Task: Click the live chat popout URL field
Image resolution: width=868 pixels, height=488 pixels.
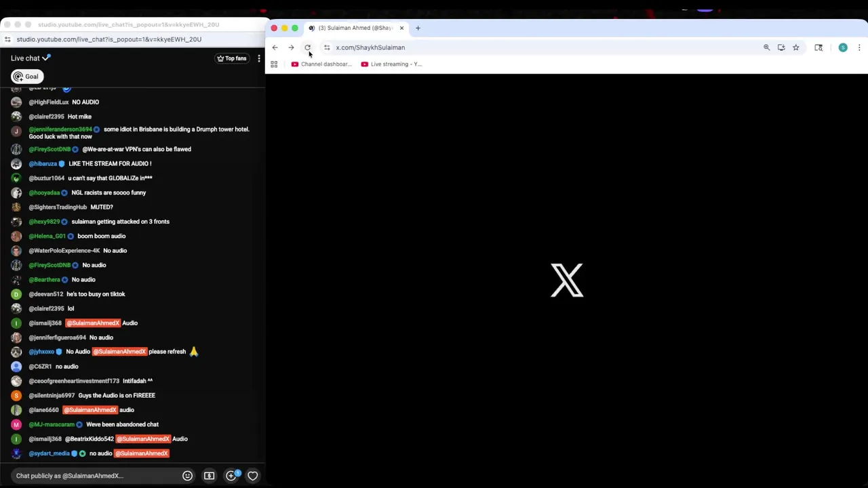Action: click(108, 39)
